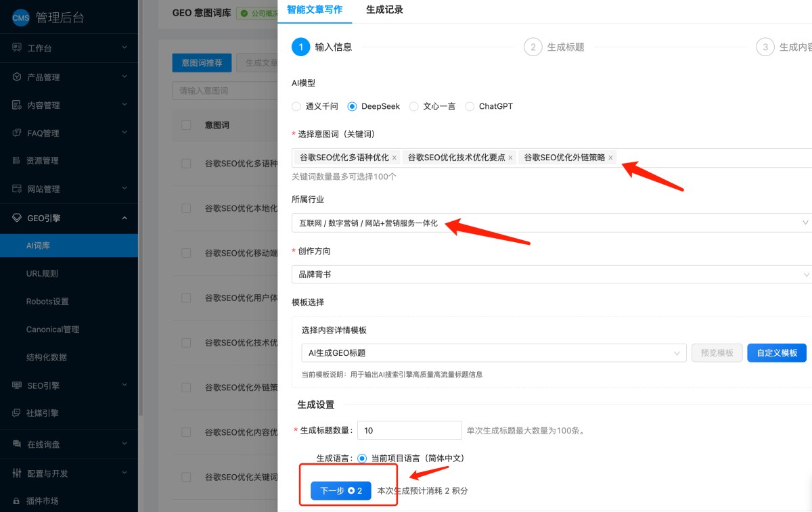Screen dimensions: 812x512
Task: Select the 通义千问 AI model
Action: pyautogui.click(x=296, y=106)
